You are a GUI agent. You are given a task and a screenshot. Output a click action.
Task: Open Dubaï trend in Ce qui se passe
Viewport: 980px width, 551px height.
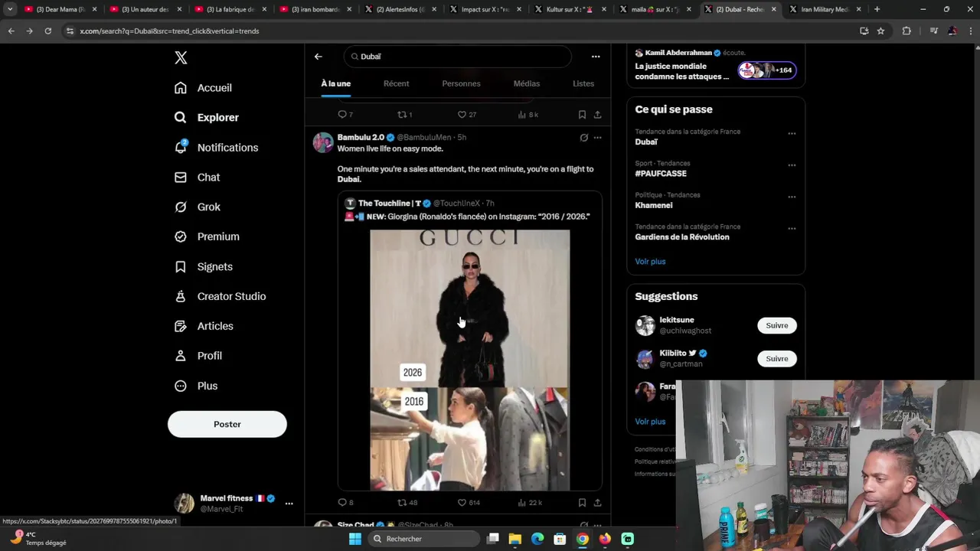click(x=646, y=142)
